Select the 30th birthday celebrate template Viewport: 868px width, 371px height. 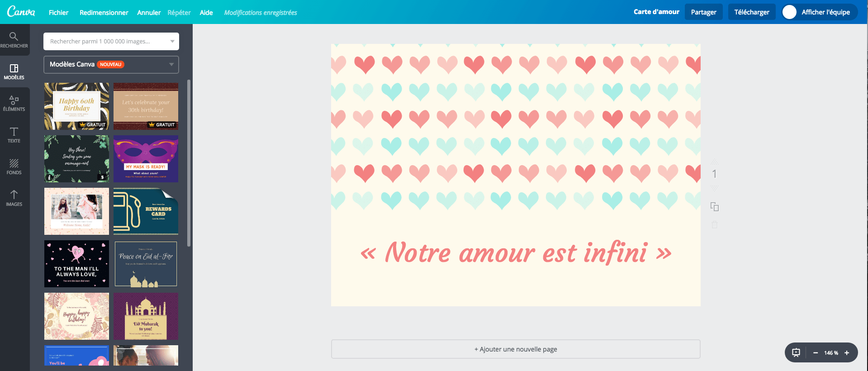point(146,106)
